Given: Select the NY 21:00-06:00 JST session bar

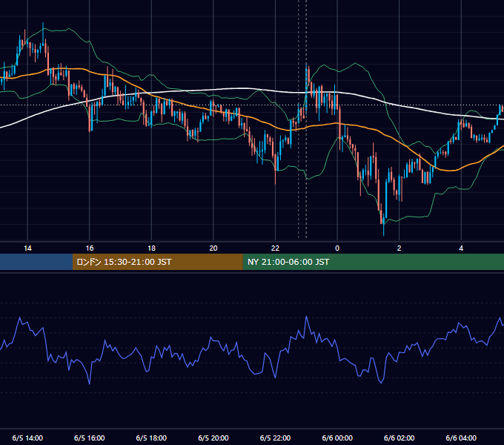Looking at the screenshot, I should pyautogui.click(x=373, y=262).
